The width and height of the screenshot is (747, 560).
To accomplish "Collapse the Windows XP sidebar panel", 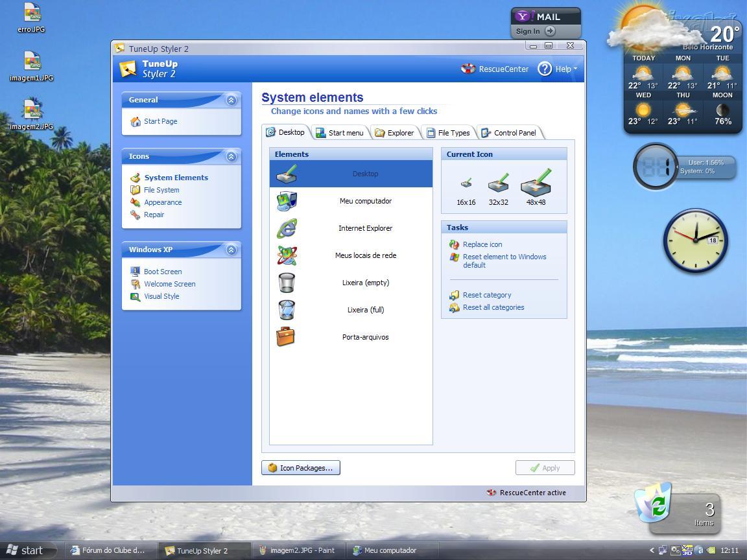I will point(231,250).
